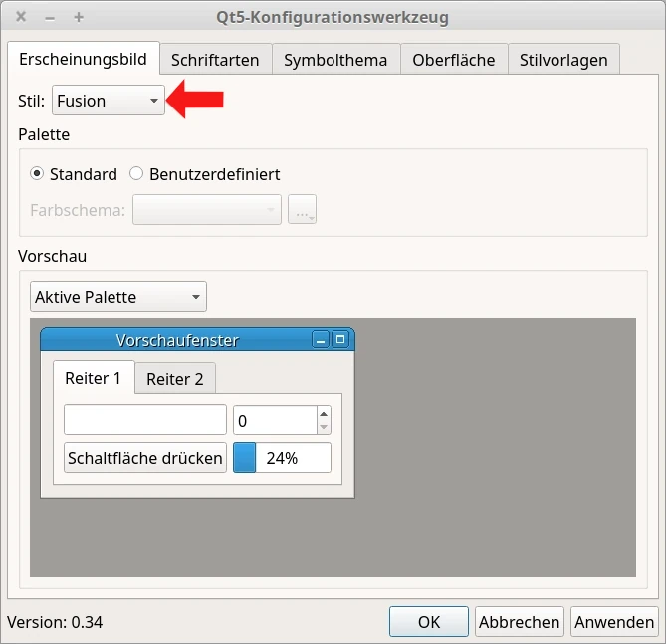This screenshot has height=644, width=666.
Task: Increase the preview spin box value
Action: 324,414
